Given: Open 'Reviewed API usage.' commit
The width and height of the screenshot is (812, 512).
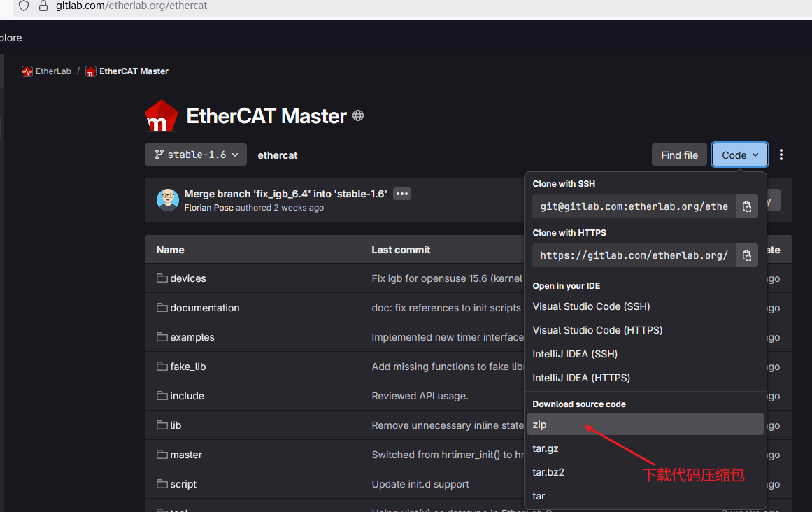Looking at the screenshot, I should pos(420,396).
